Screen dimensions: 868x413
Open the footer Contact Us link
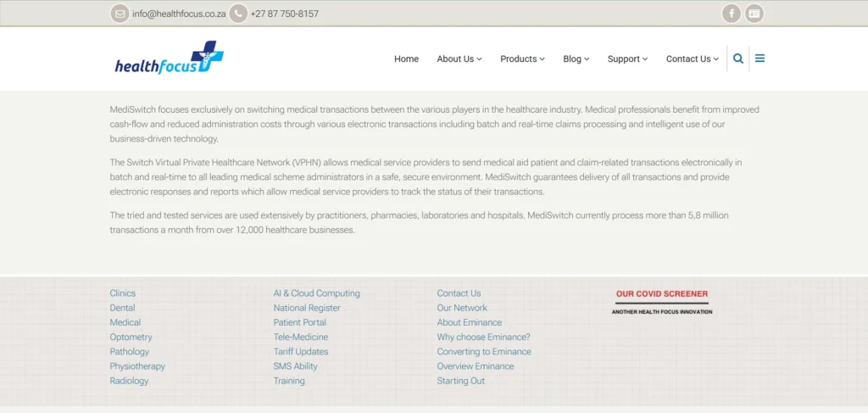point(459,293)
